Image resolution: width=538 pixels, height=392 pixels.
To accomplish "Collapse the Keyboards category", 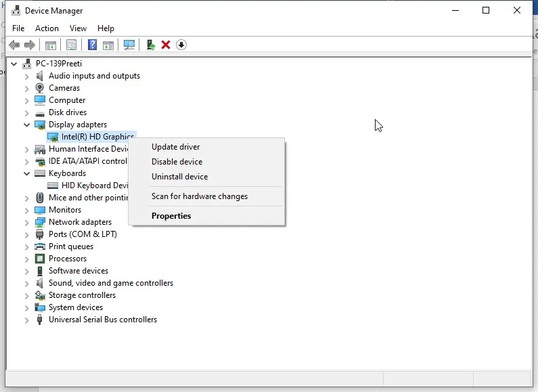I will [x=26, y=174].
